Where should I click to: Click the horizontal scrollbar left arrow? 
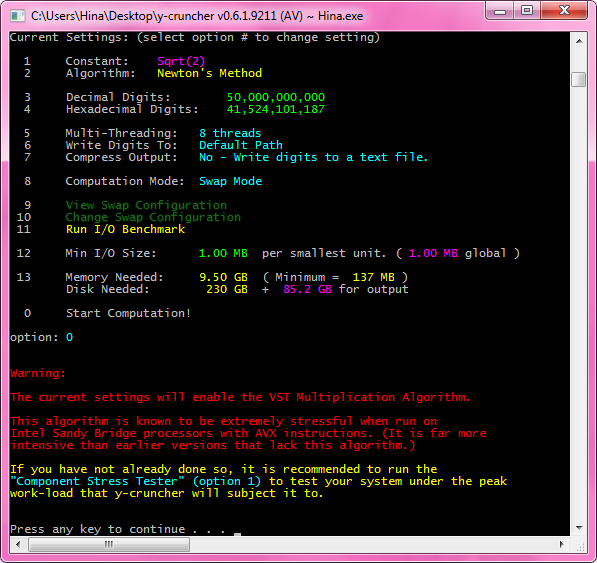click(18, 544)
